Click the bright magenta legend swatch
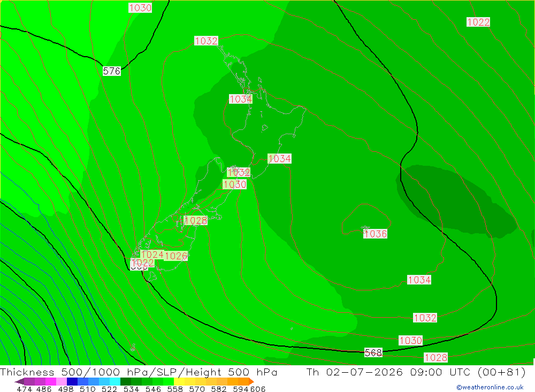The width and height of the screenshot is (535, 392). click(x=51, y=381)
